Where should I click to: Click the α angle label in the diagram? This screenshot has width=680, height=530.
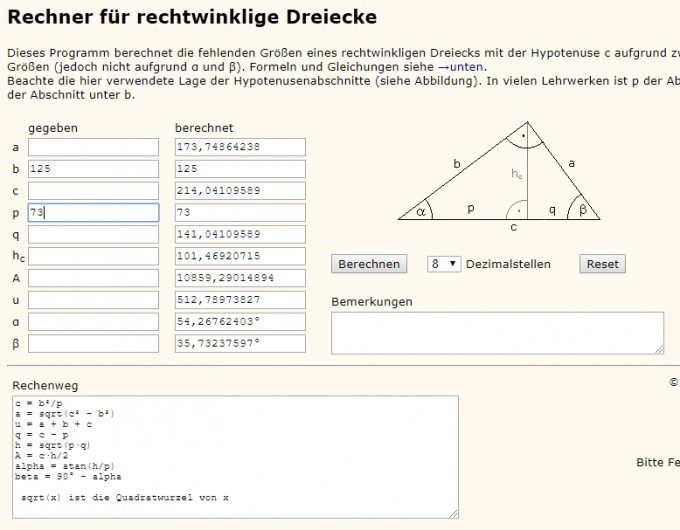tap(421, 212)
